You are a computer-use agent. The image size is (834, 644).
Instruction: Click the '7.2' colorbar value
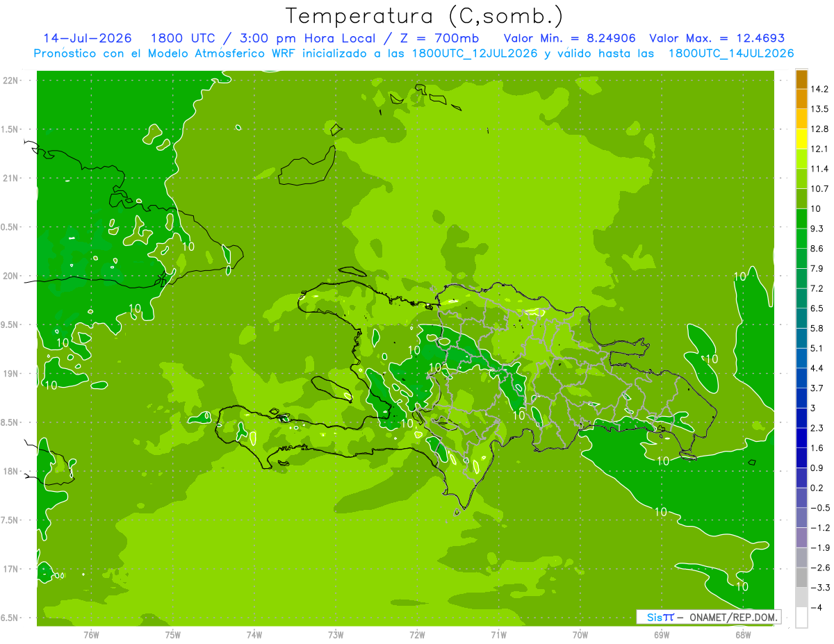click(818, 288)
